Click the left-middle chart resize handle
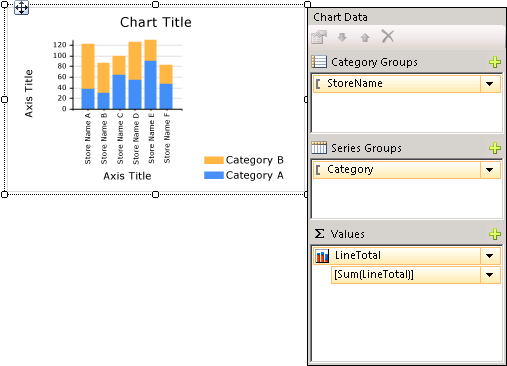507x366 pixels. [4, 99]
